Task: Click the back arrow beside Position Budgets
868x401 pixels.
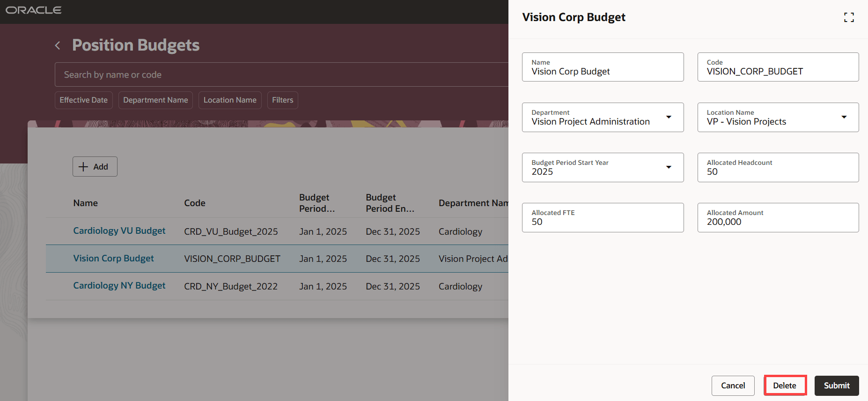Action: [58, 45]
